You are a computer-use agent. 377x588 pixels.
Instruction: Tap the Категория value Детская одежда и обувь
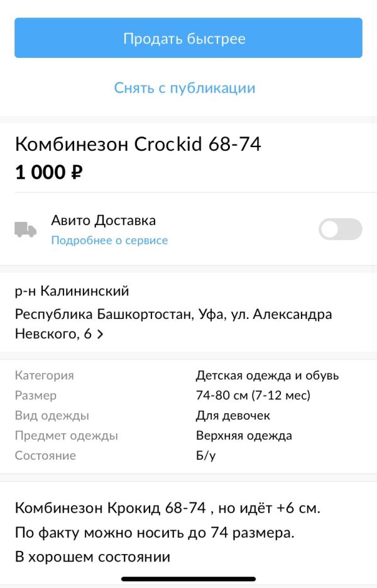[267, 375]
